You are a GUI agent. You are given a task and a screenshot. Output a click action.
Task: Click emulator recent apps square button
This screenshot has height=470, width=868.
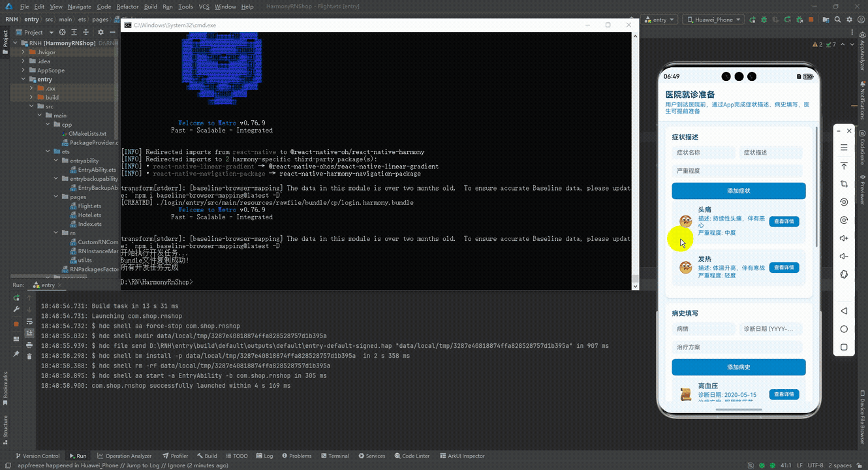tap(844, 347)
